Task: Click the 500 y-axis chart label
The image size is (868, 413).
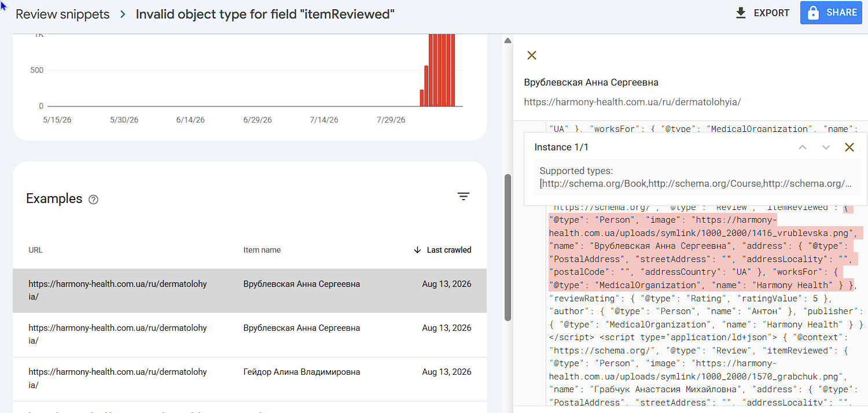Action: [x=36, y=70]
